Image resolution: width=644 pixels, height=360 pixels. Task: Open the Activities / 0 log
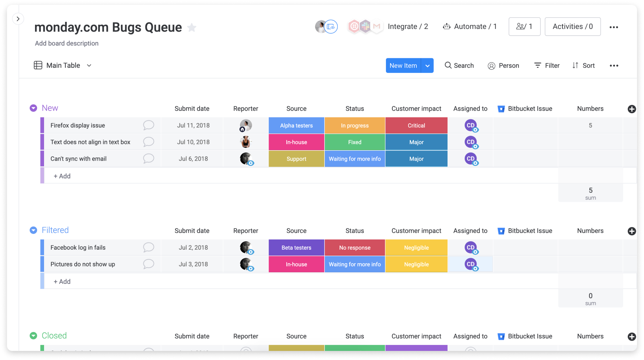click(x=573, y=27)
